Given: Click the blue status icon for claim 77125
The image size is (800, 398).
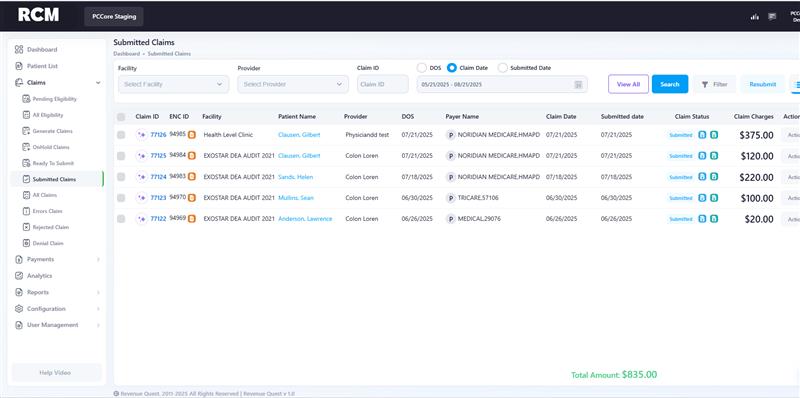Looking at the screenshot, I should [703, 156].
